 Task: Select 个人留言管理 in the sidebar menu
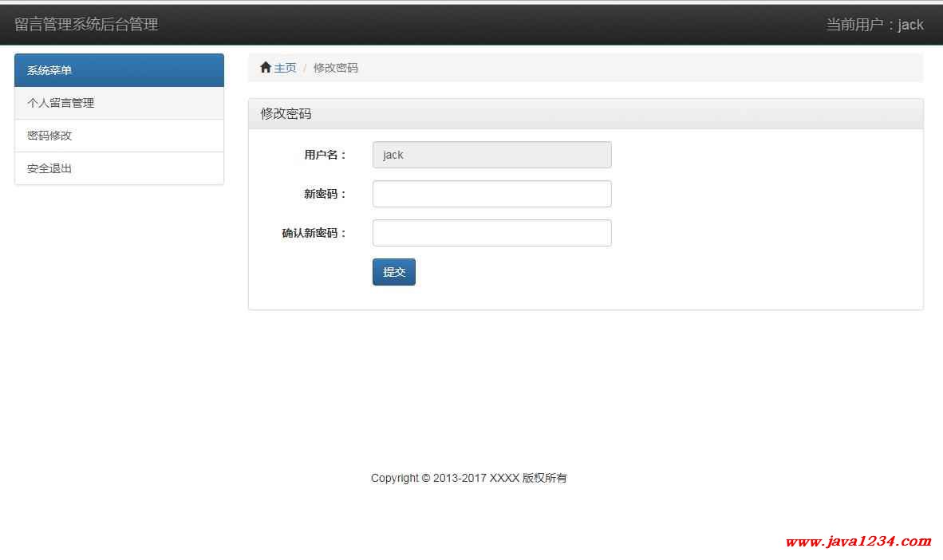click(61, 103)
